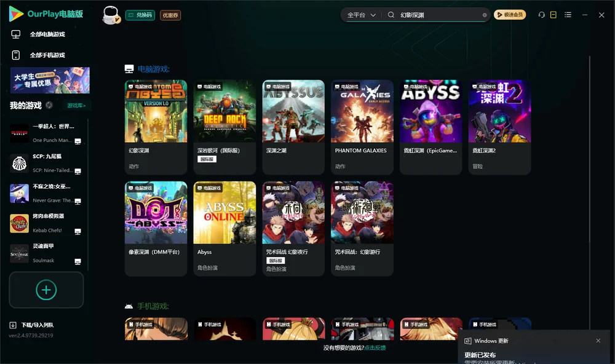Screen dimensions: 615x364
Task: Open the PHANTOM GALAXIES game card
Action: click(x=362, y=127)
